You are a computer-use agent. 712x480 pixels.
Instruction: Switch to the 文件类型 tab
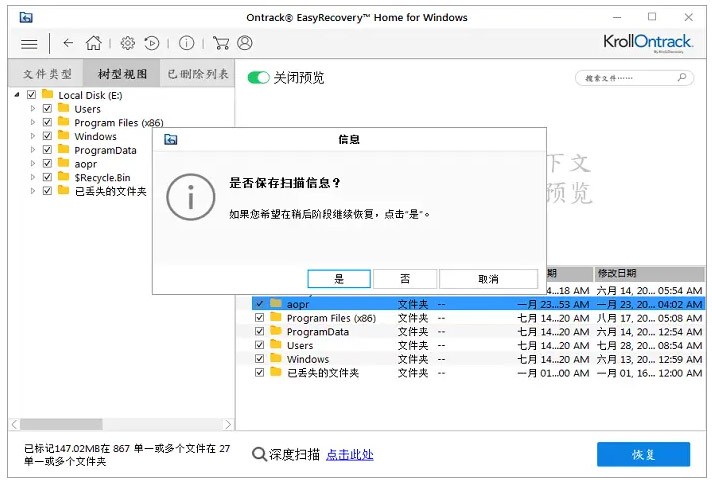[x=46, y=74]
